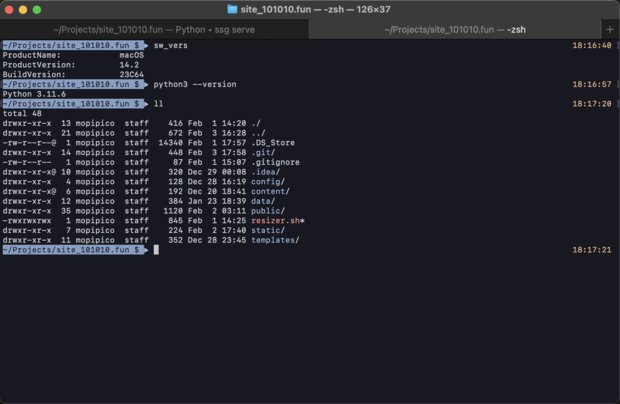Click the date Jan 23 18:39
Viewport: 620px width, 404px height.
[x=217, y=201]
